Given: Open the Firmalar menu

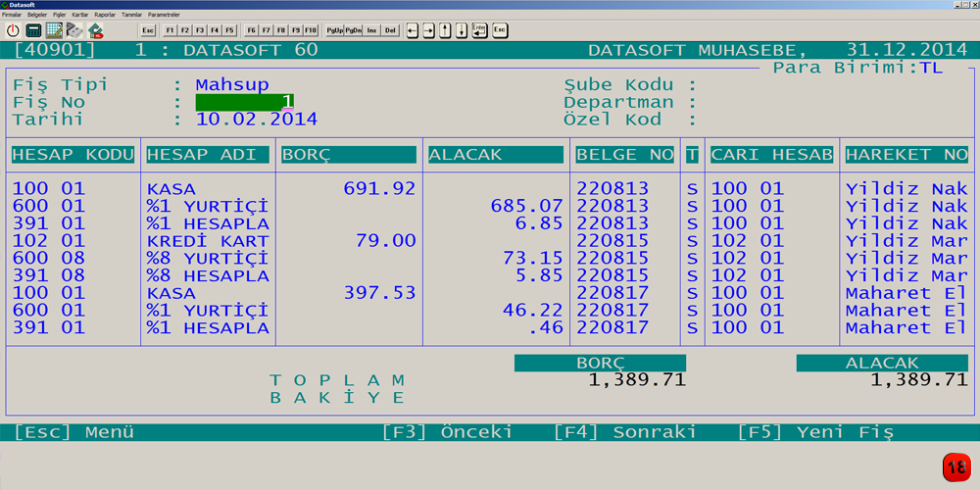Looking at the screenshot, I should pyautogui.click(x=13, y=14).
